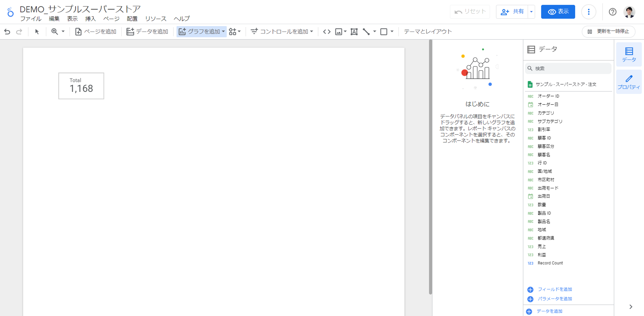Open コントロールを追加 dropdown
This screenshot has height=316, width=644.
click(282, 32)
